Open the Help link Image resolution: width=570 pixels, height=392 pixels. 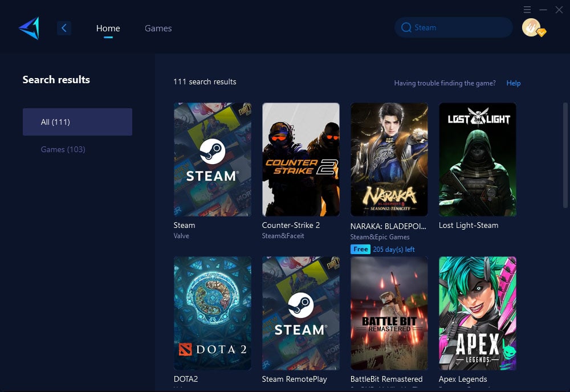click(514, 83)
